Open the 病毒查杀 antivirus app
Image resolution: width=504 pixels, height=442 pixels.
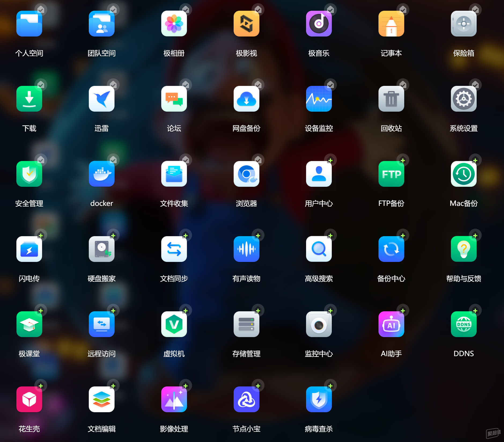tap(319, 399)
